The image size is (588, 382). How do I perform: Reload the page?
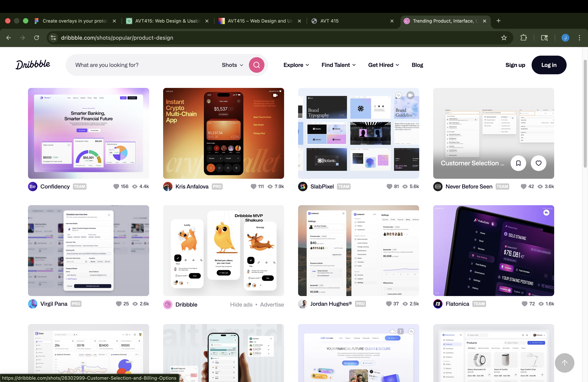[37, 38]
